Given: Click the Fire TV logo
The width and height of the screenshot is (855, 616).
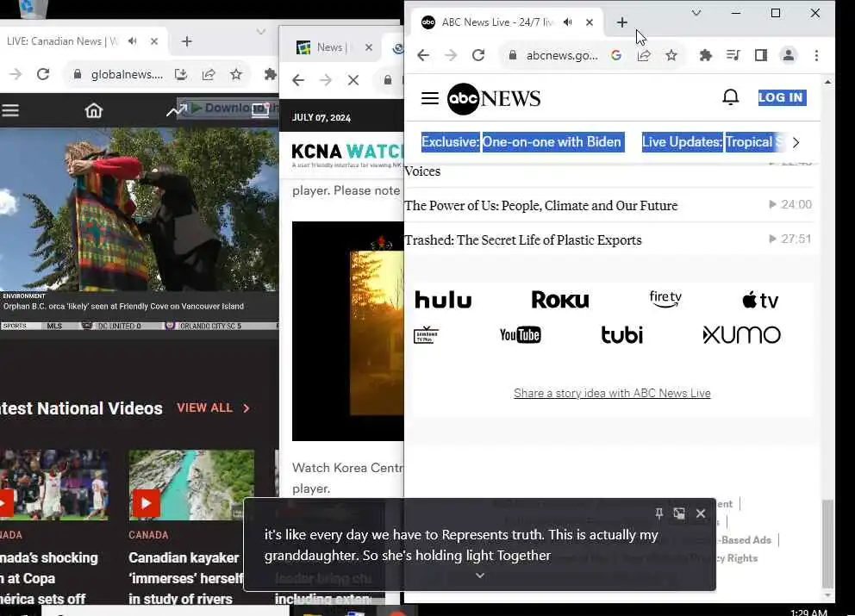Looking at the screenshot, I should [665, 299].
